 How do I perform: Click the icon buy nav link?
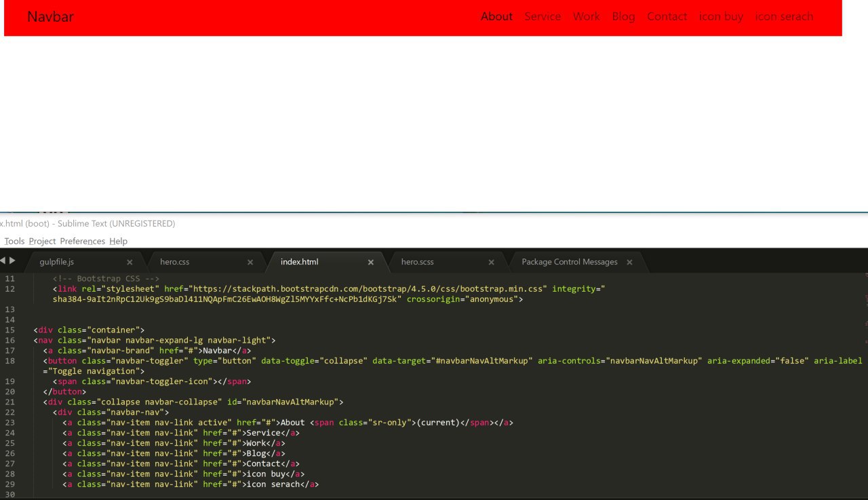point(721,17)
